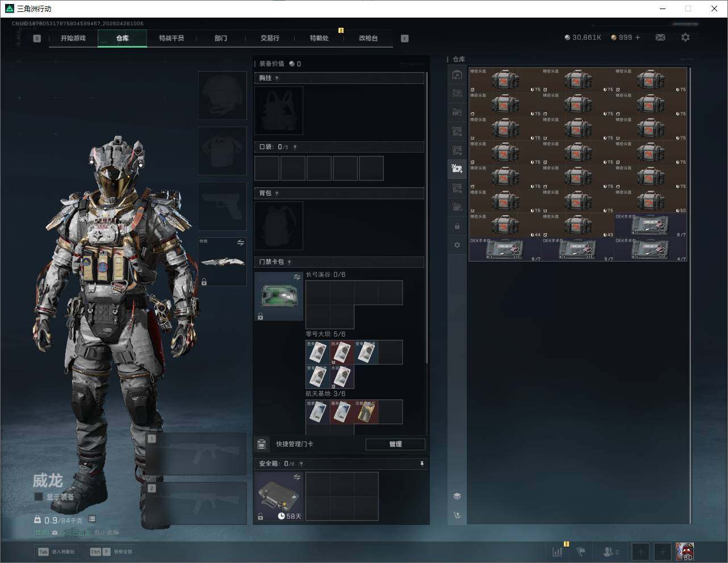728x563 pixels.
Task: Switch to the 开始游戏 tab
Action: coord(73,38)
